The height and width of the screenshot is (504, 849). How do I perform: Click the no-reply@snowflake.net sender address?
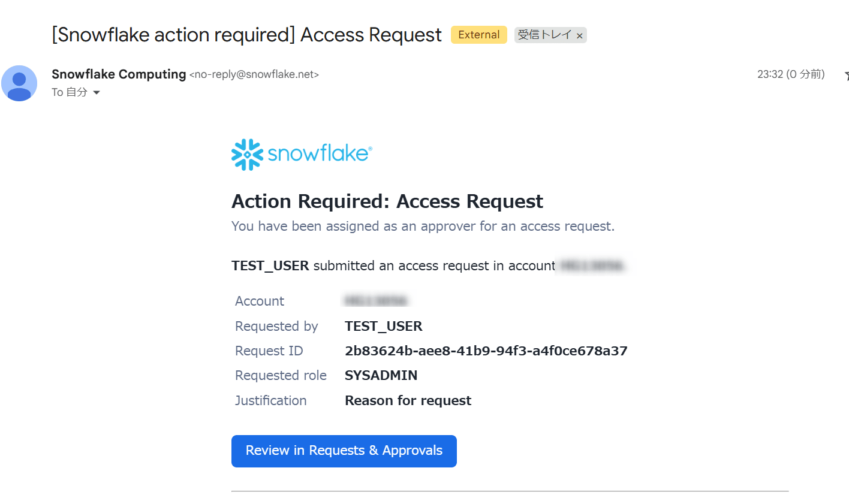[254, 74]
